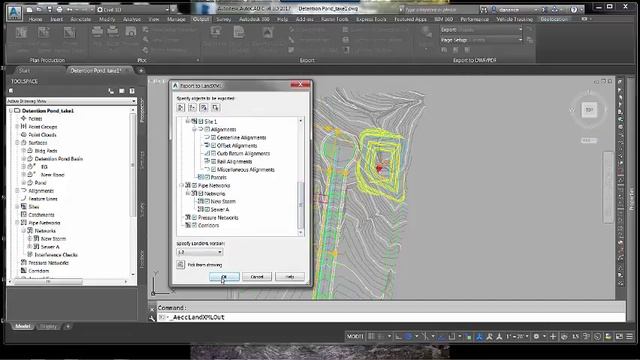Open the AutoCAD application menu button

point(14,12)
